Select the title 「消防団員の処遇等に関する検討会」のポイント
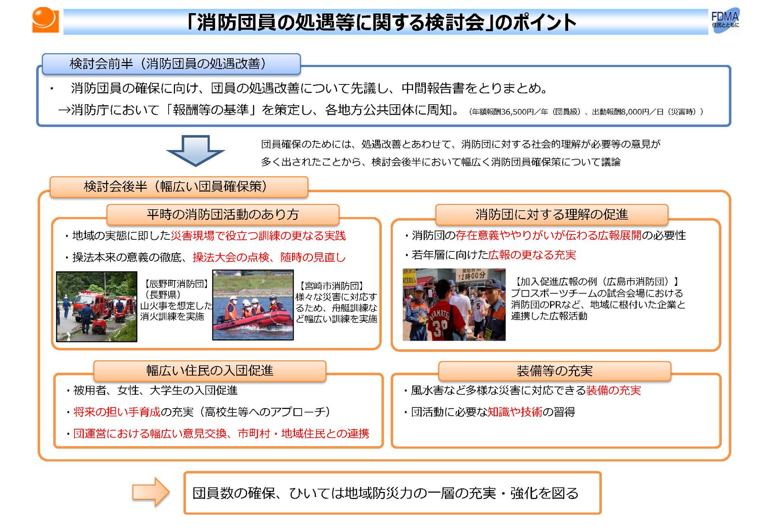This screenshot has height=532, width=769. coord(381,23)
